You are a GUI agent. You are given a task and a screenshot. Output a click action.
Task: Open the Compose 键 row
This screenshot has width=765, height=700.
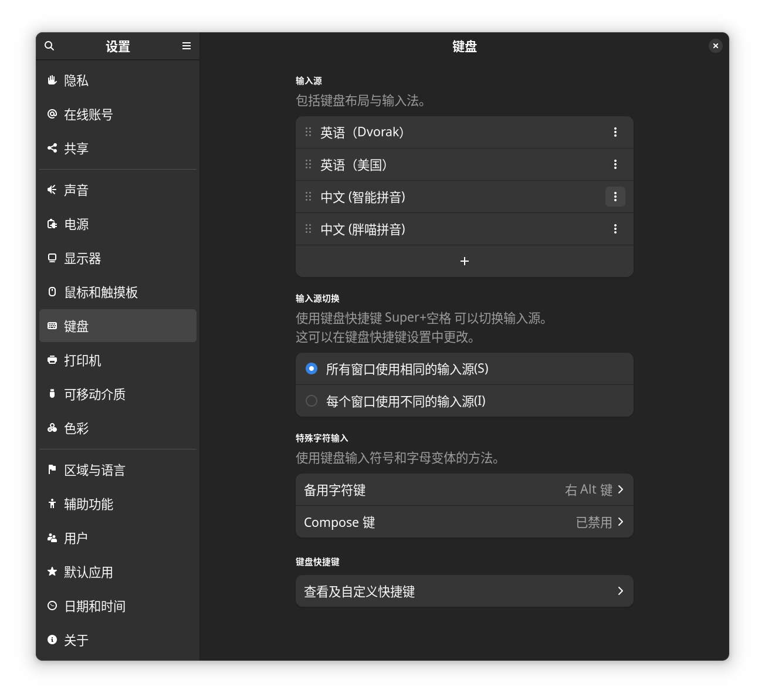point(465,522)
